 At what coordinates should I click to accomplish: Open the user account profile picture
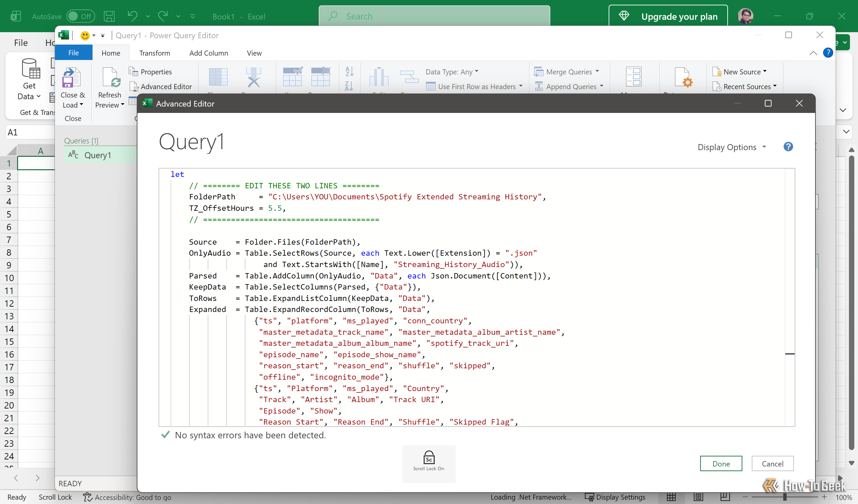[x=745, y=16]
